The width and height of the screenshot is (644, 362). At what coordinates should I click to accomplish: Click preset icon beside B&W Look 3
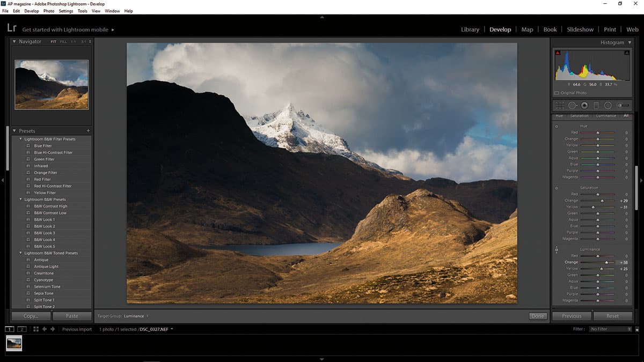tap(28, 233)
